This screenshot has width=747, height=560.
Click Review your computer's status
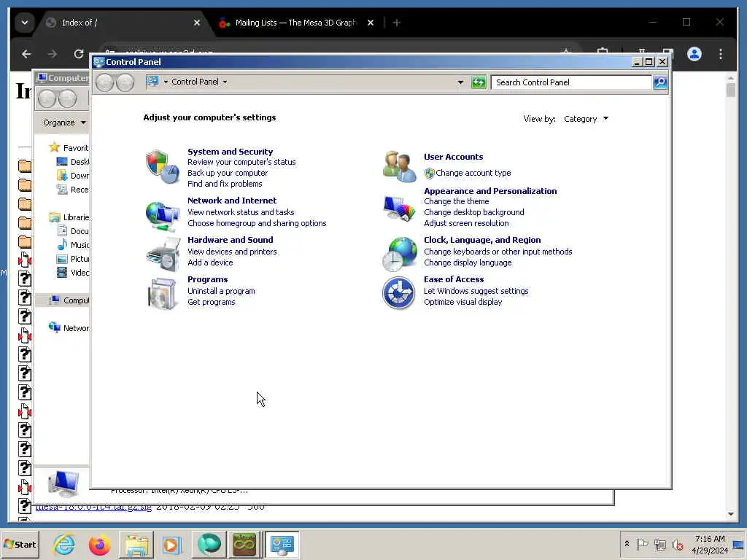pos(241,162)
